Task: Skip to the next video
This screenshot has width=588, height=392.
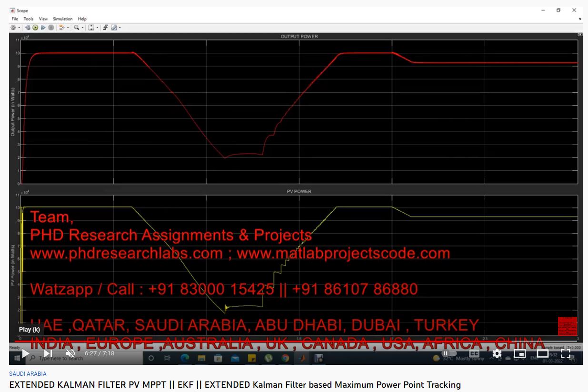Action: pos(48,353)
